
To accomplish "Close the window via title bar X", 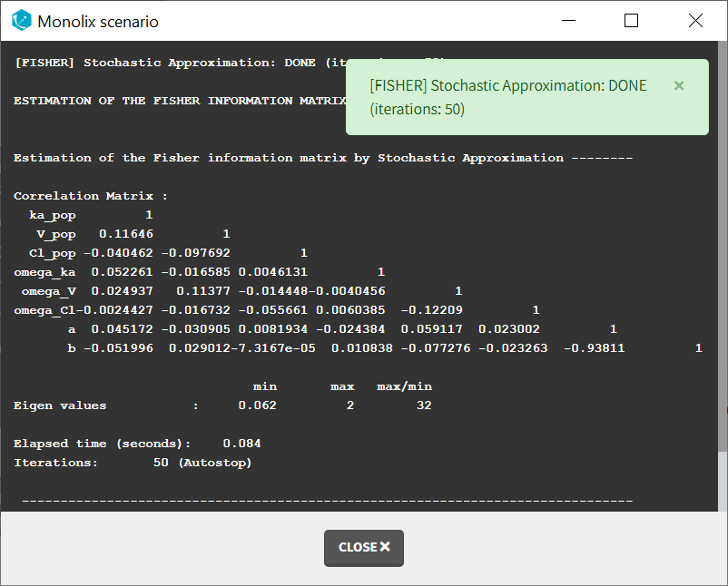I will 695,21.
